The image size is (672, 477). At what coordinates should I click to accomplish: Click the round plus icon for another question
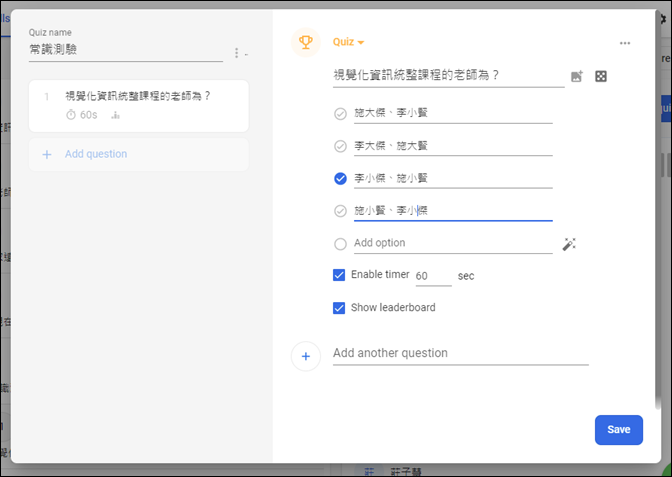coord(306,356)
